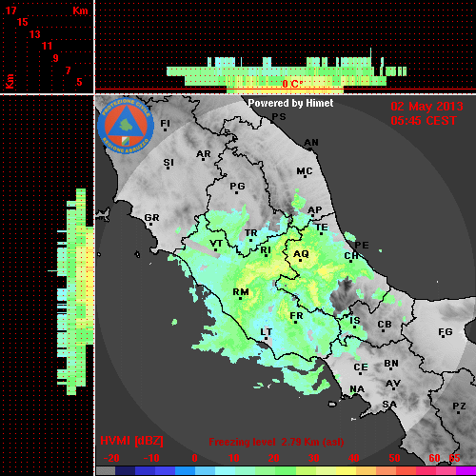The width and height of the screenshot is (476, 476).
Task: Click the SA city label
Action: point(389,405)
